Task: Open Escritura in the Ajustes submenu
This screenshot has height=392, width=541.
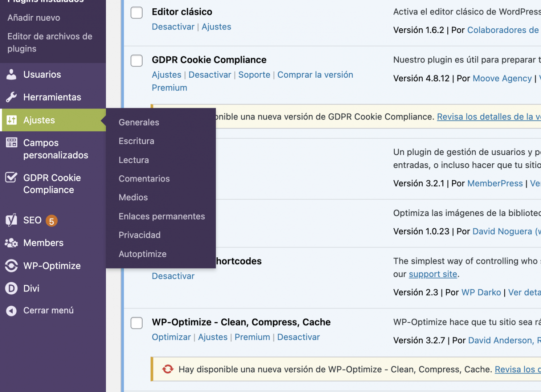Action: coord(136,141)
